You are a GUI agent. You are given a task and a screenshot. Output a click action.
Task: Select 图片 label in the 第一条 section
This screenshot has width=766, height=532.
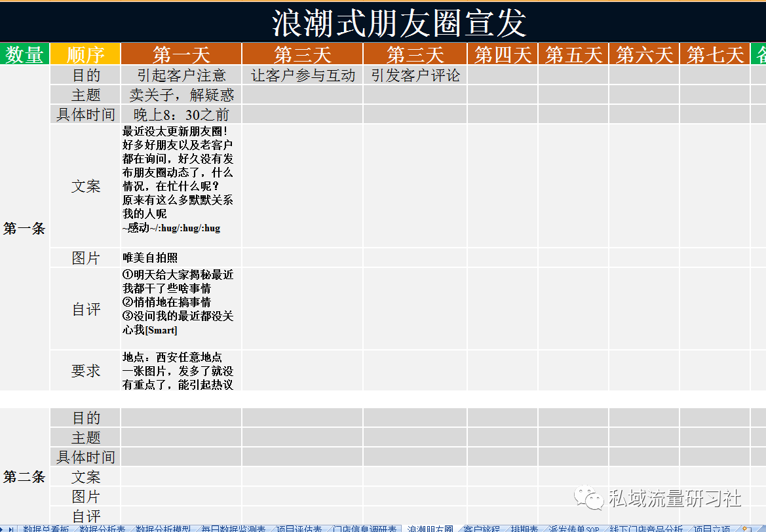point(85,258)
